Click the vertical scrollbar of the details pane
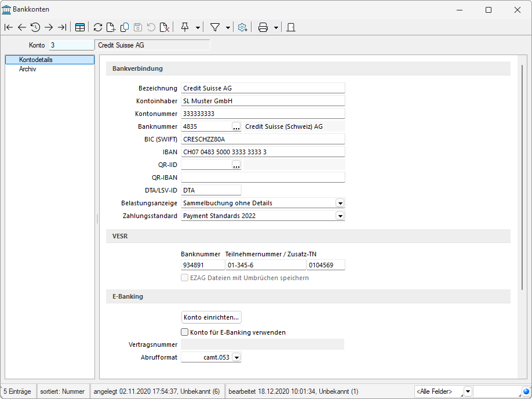The image size is (532, 399). coord(523,174)
